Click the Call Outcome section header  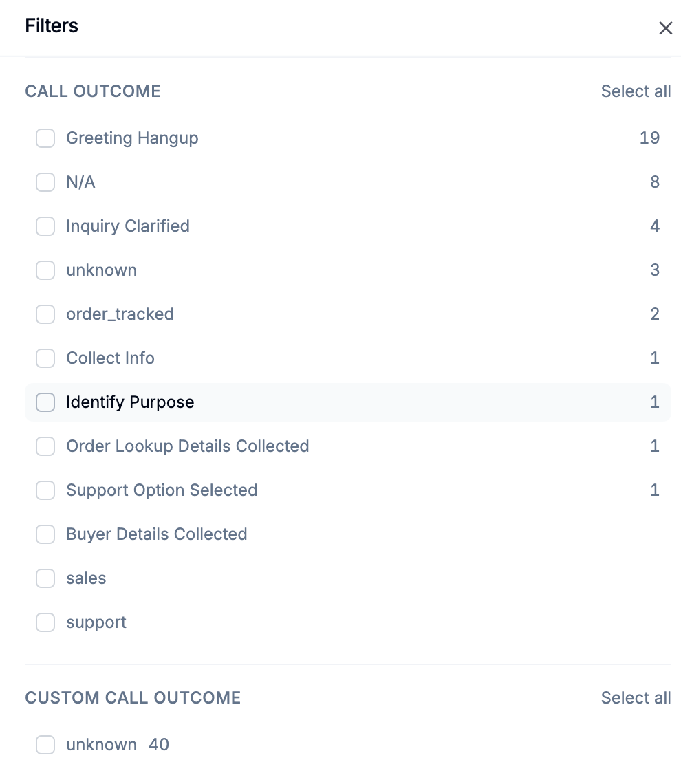(x=93, y=91)
